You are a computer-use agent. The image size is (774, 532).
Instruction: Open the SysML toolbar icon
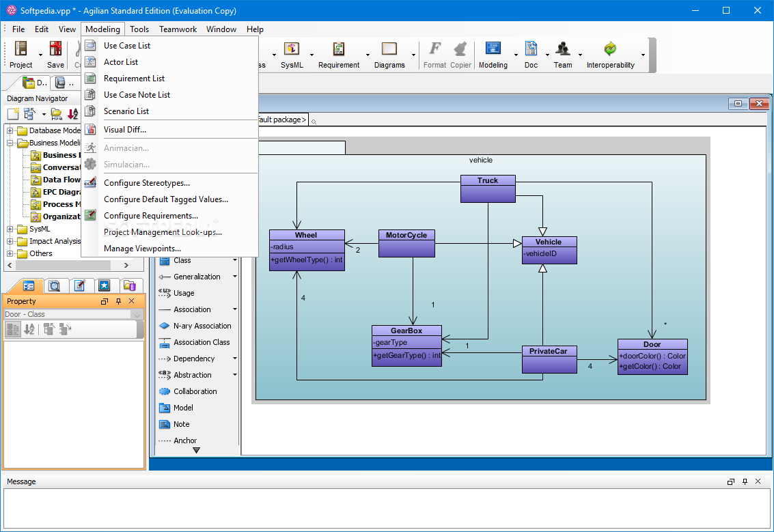(x=292, y=54)
